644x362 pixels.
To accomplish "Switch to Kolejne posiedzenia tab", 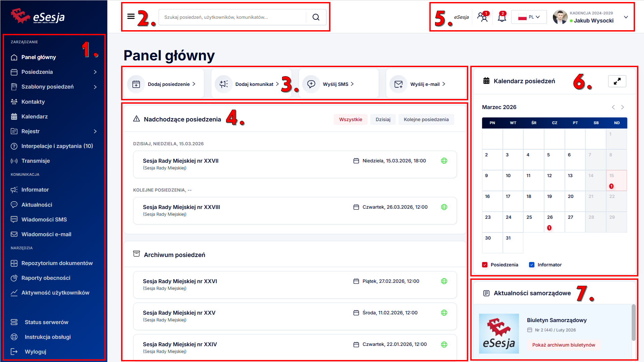I will (426, 119).
